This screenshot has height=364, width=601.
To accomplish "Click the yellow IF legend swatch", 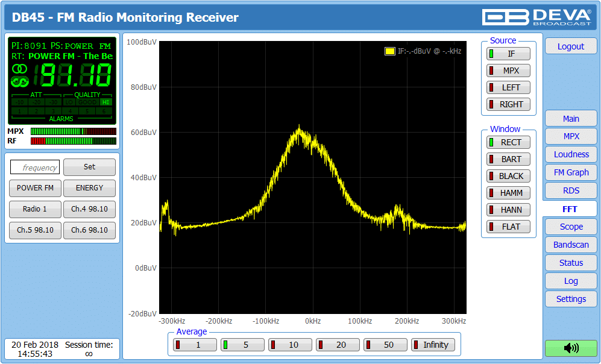I will click(389, 51).
